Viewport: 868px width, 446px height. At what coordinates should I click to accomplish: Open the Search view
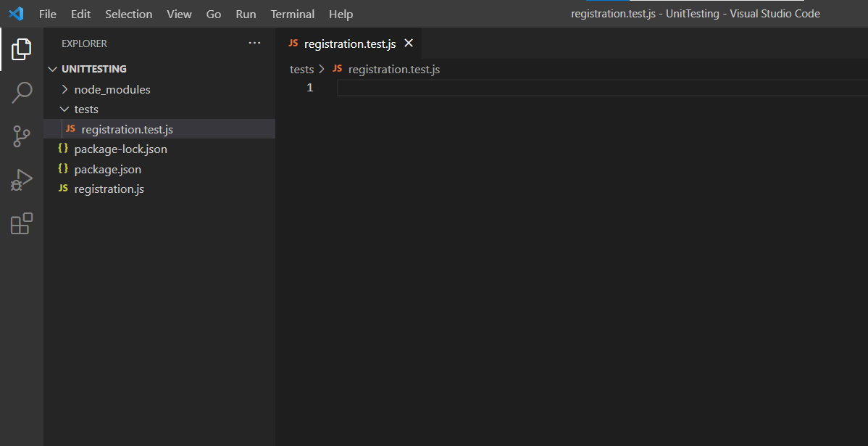(x=22, y=92)
